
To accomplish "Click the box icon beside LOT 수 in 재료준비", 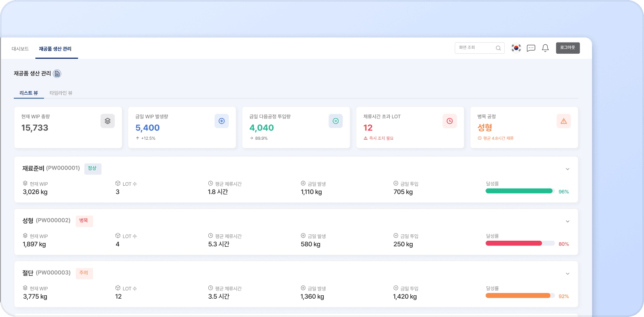I will [118, 183].
